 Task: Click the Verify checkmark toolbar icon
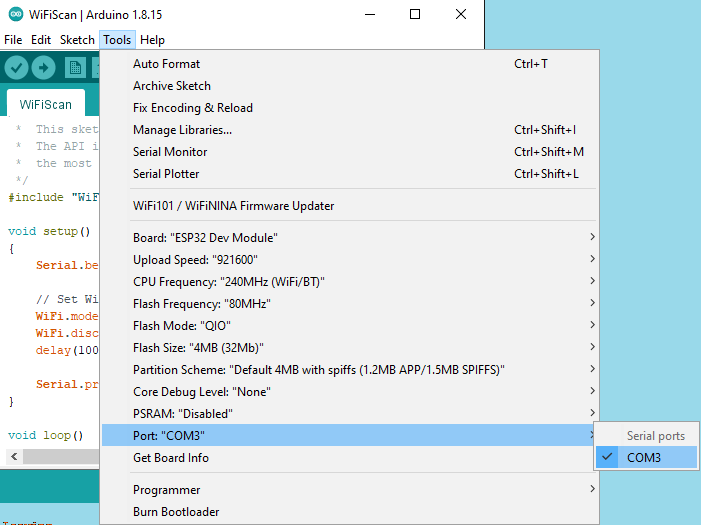(17, 68)
